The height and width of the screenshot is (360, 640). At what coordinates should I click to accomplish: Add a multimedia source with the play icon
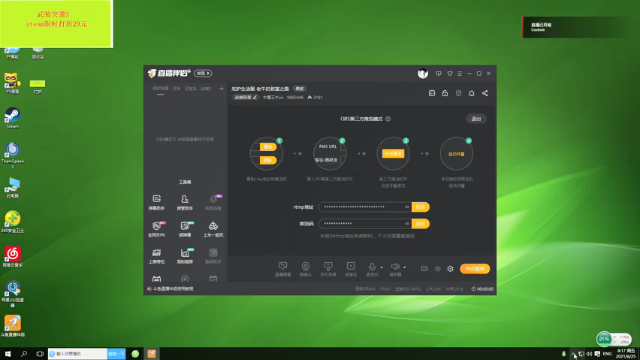pos(351,269)
